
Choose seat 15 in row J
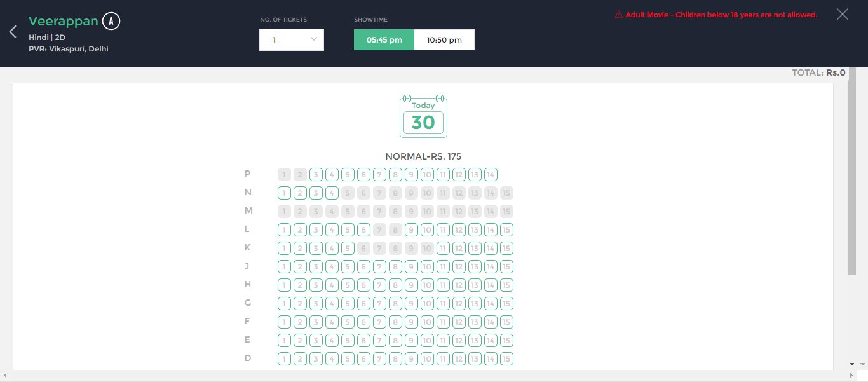[506, 266]
